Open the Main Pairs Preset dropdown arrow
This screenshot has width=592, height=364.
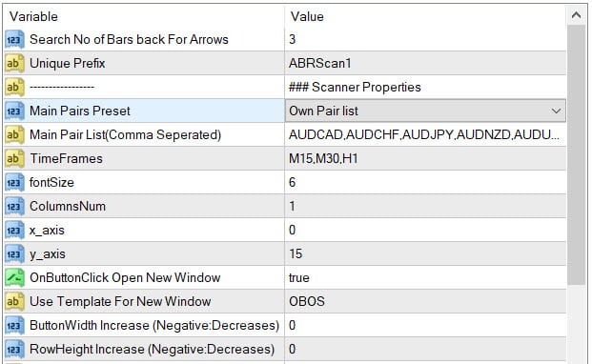(556, 111)
